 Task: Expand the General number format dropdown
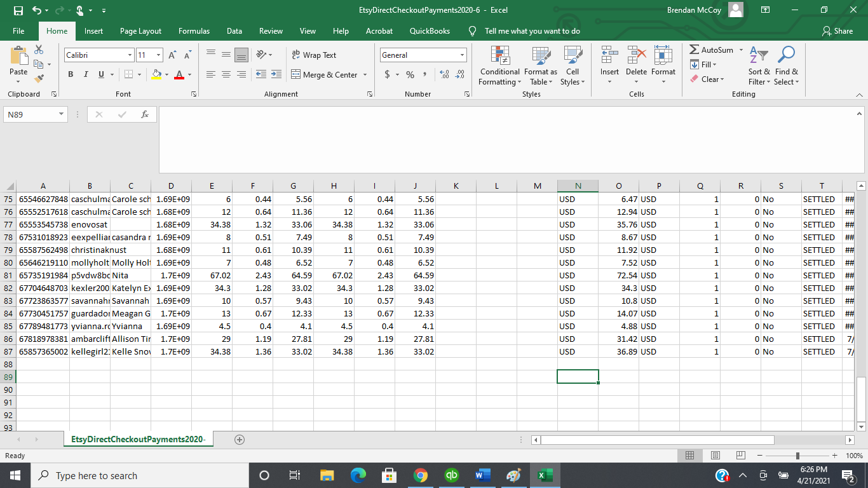coord(462,55)
